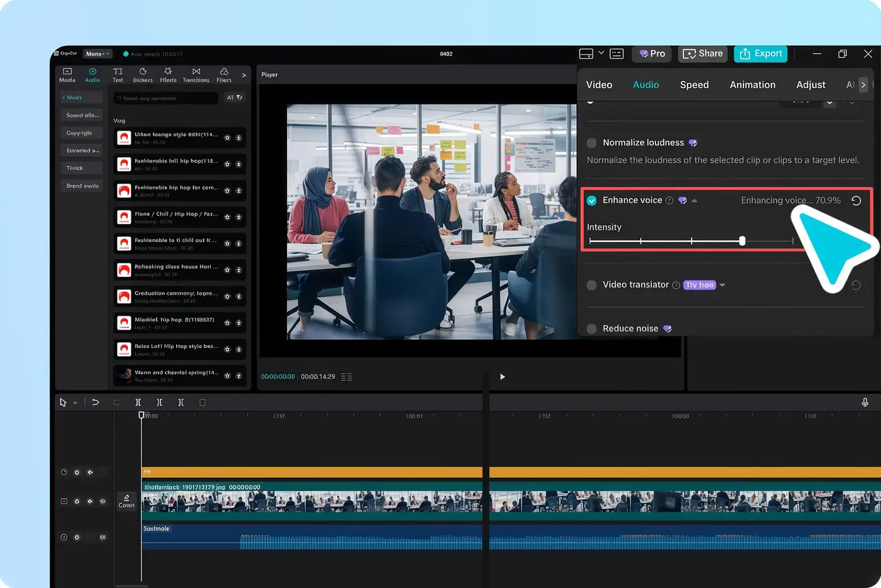Open the Filters panel
Image resolution: width=881 pixels, height=588 pixels.
coord(224,74)
